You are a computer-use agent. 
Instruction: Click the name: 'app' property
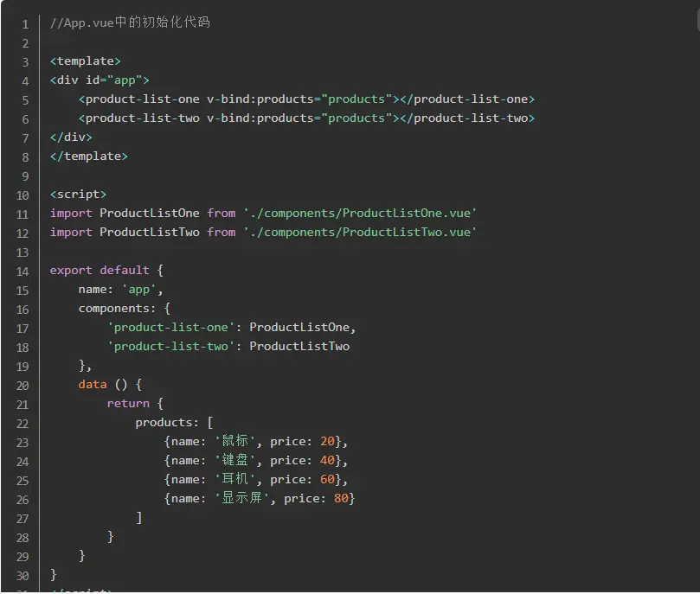tap(120, 290)
